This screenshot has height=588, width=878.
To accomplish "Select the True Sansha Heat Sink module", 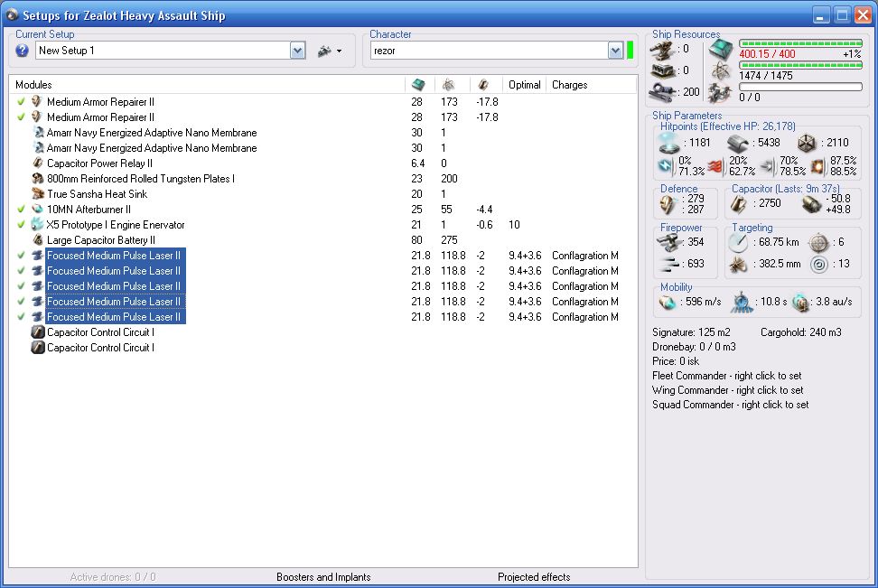I will [x=97, y=194].
